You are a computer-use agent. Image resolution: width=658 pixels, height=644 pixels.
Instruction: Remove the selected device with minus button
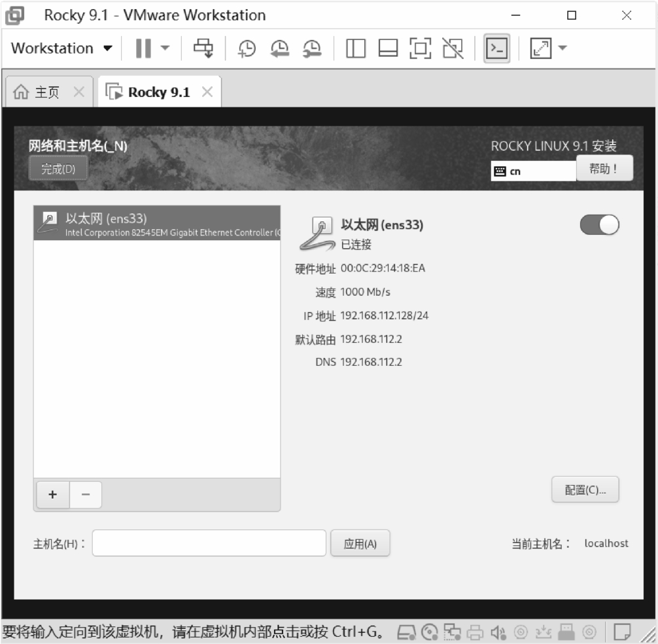[86, 495]
